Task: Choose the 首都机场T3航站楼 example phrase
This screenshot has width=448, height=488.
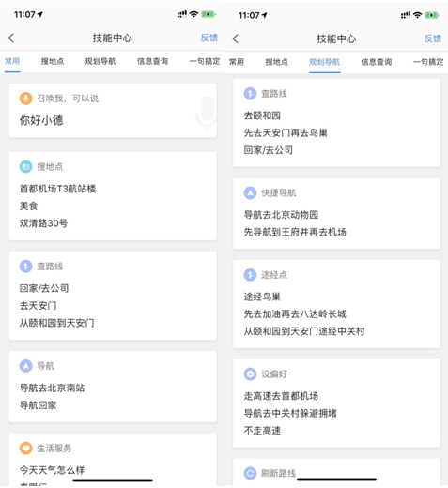Action: click(x=57, y=189)
